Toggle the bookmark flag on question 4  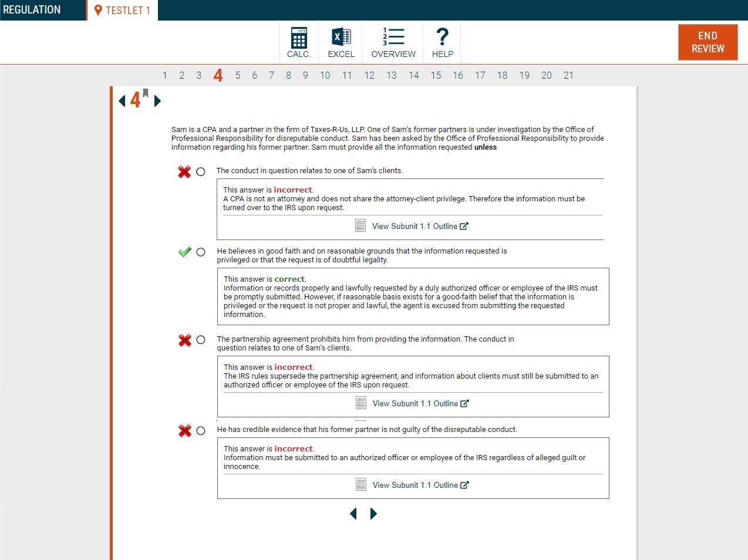146,93
